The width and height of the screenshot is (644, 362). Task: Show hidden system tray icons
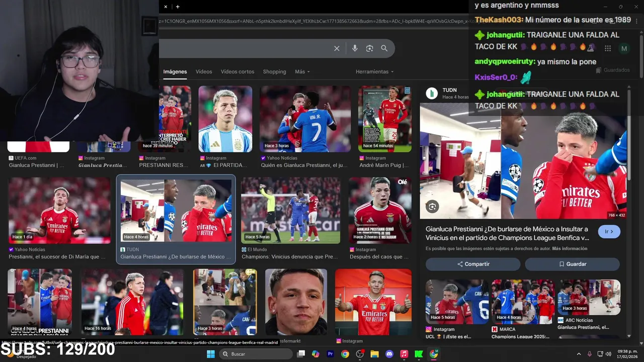point(579,354)
